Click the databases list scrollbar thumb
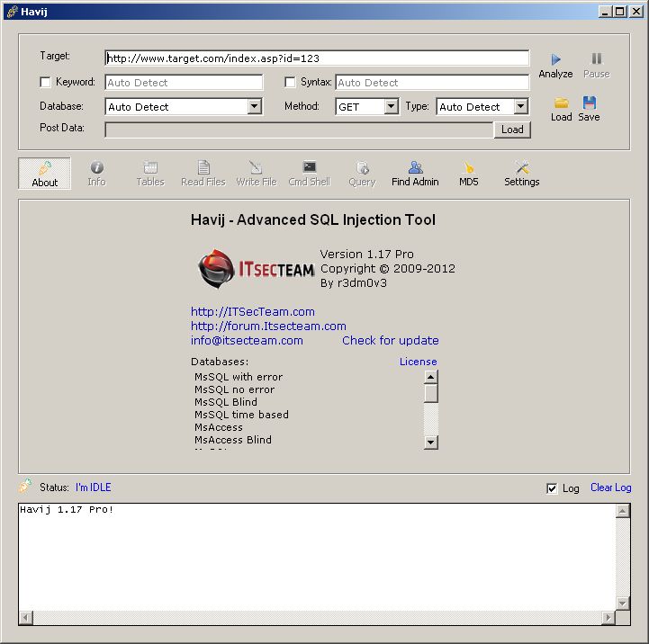This screenshot has width=649, height=644. pos(431,393)
